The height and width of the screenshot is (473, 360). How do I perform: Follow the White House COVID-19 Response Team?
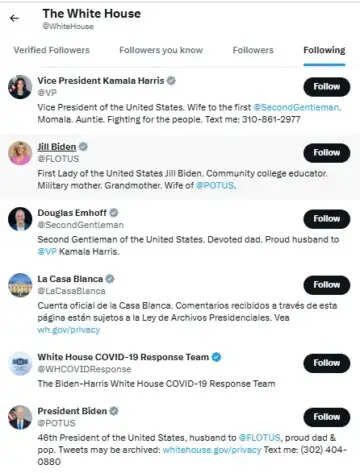tap(327, 363)
